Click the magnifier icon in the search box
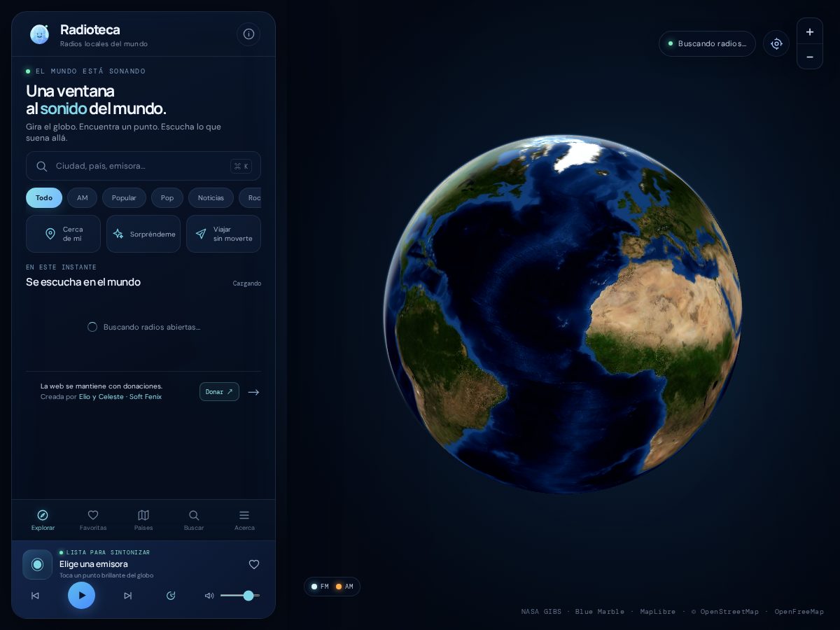840x630 pixels. coord(42,166)
